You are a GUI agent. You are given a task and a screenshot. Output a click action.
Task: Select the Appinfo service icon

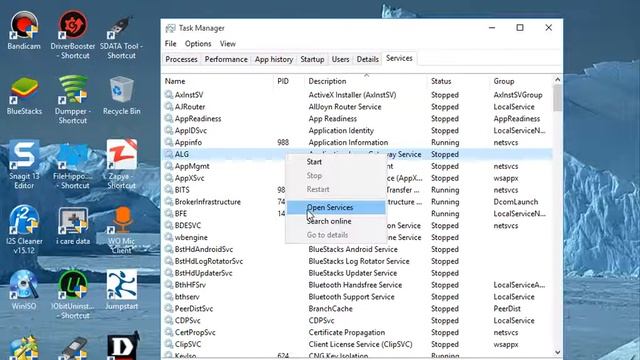coord(169,142)
